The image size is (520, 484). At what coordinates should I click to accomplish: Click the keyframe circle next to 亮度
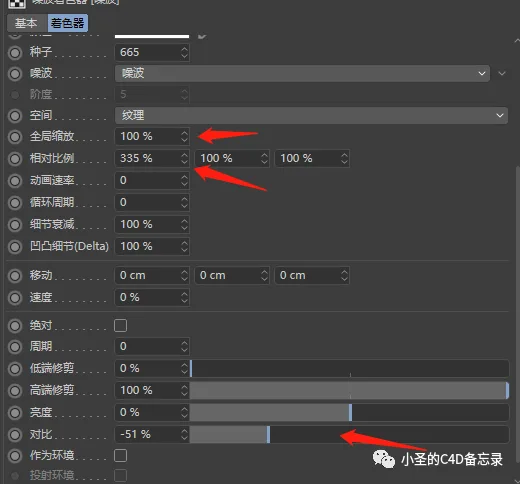pos(15,413)
